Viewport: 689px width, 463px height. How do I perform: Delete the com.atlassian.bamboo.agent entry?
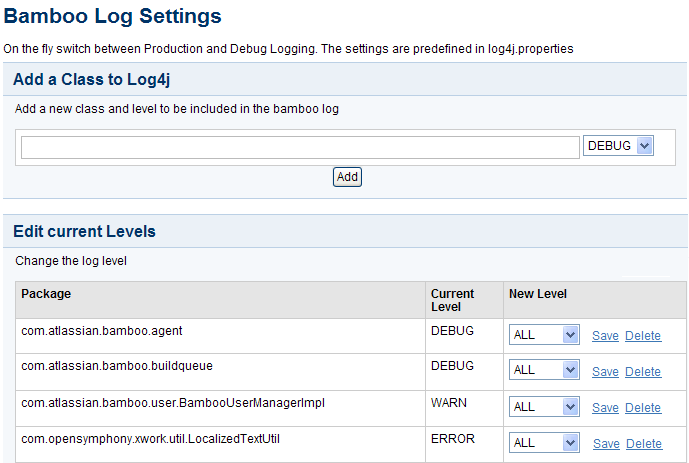click(x=643, y=336)
